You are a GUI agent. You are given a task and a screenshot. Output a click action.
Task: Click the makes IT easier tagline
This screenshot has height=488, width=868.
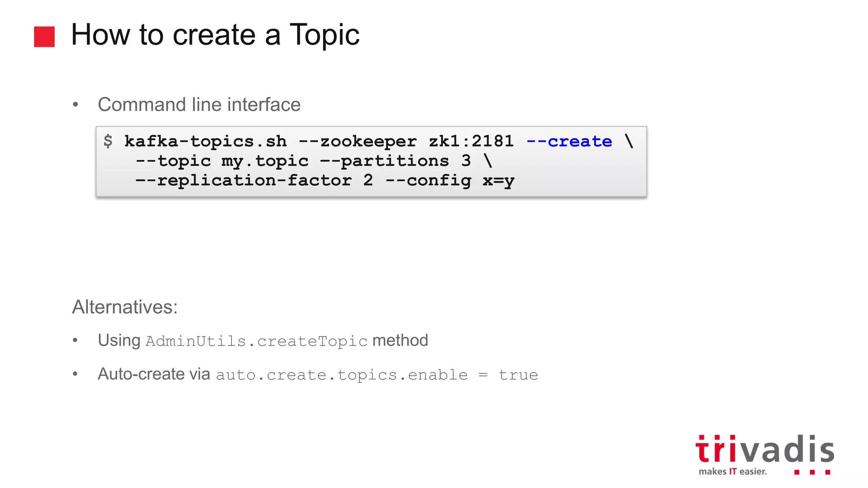click(x=733, y=471)
